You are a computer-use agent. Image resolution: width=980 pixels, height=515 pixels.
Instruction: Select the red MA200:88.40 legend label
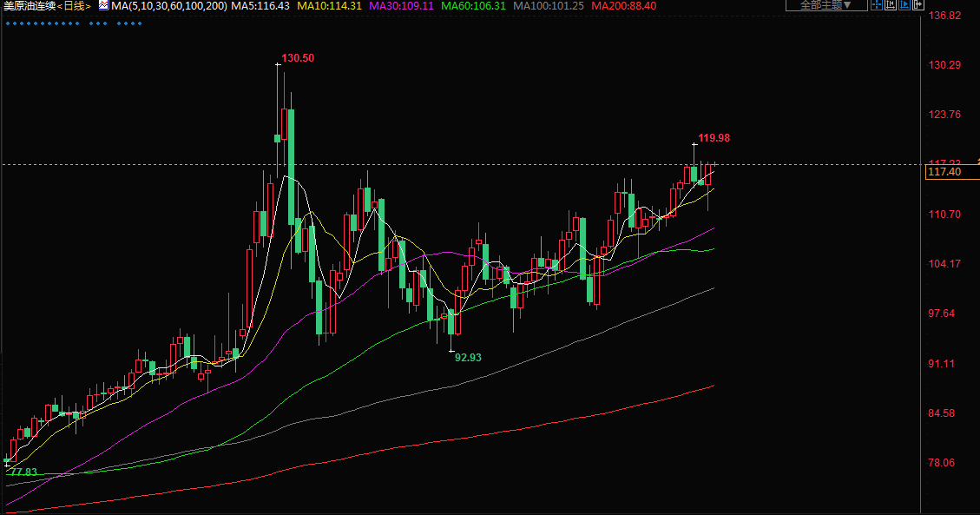623,6
